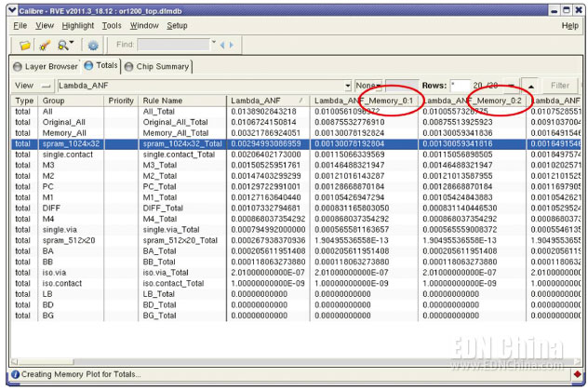Click the horizontal scrollbar thumb
Image resolution: width=588 pixels, height=391 pixels.
(46, 362)
